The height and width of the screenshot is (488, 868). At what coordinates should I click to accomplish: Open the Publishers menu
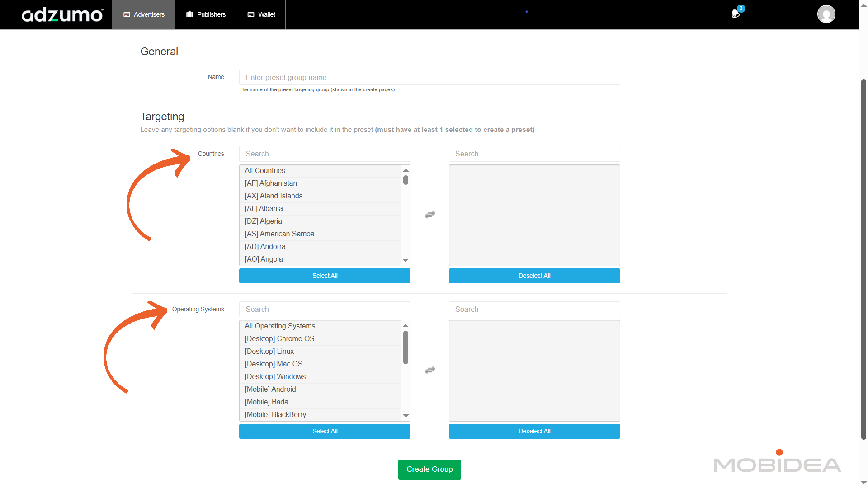coord(206,14)
